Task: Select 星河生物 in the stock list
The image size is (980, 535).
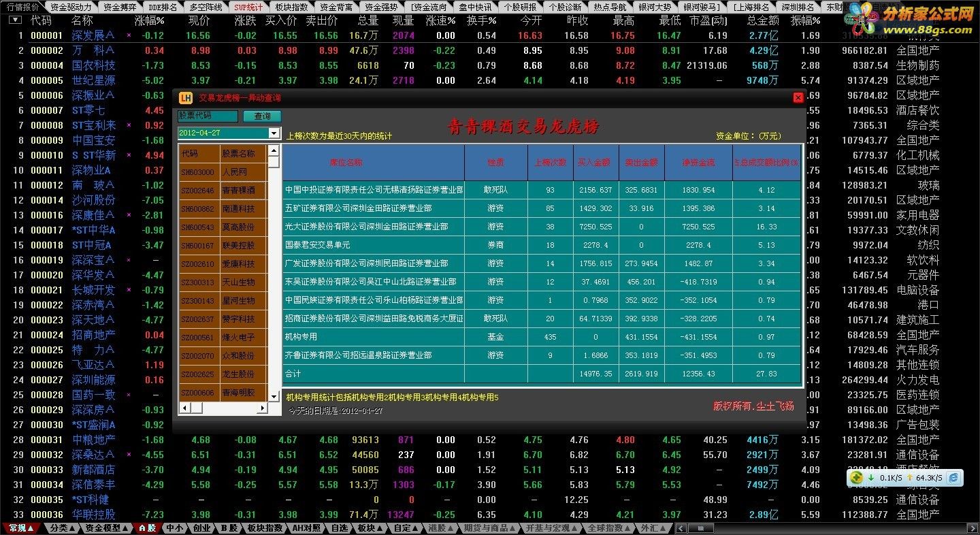Action: point(238,301)
